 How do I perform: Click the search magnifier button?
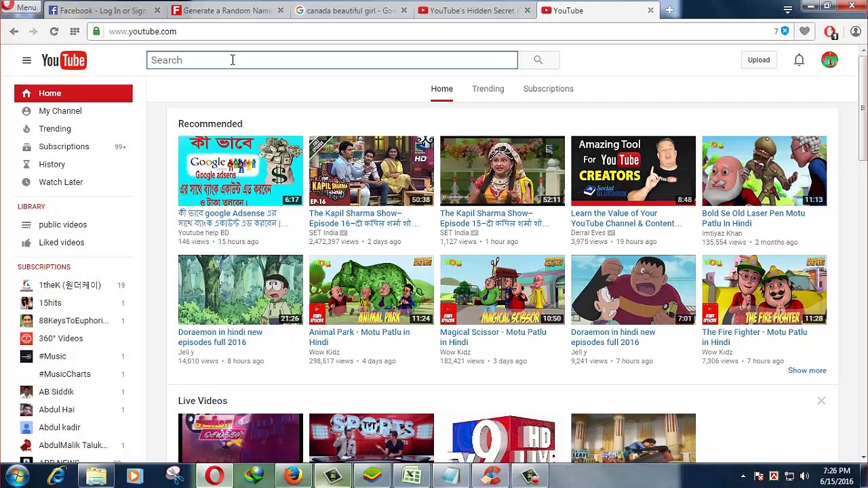[538, 60]
